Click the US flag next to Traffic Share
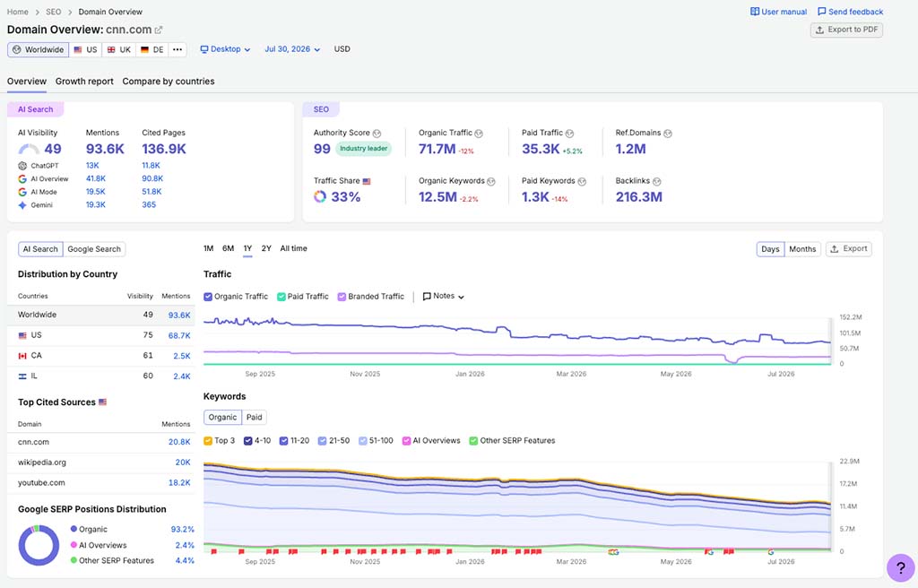918x588 pixels. click(367, 182)
